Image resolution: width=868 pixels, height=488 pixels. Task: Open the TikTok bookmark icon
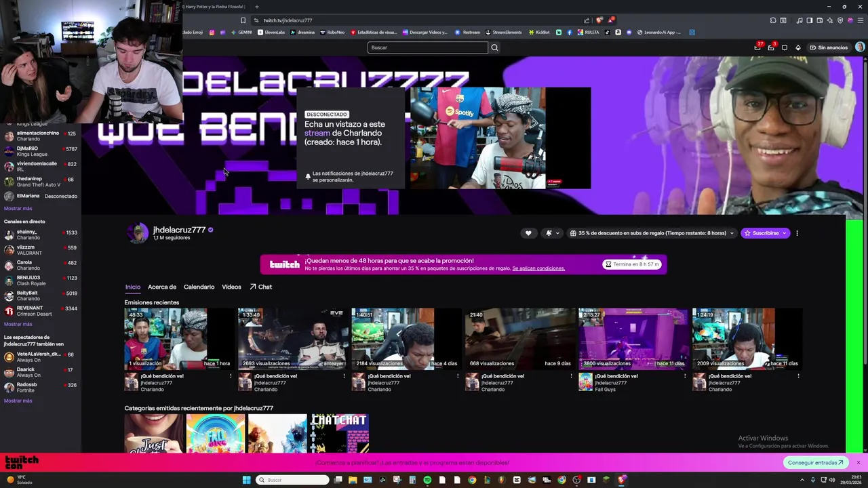pos(608,33)
